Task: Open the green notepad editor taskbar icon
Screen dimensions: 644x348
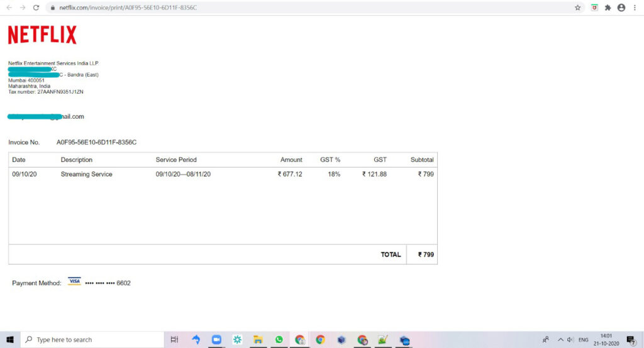Action: pos(383,340)
